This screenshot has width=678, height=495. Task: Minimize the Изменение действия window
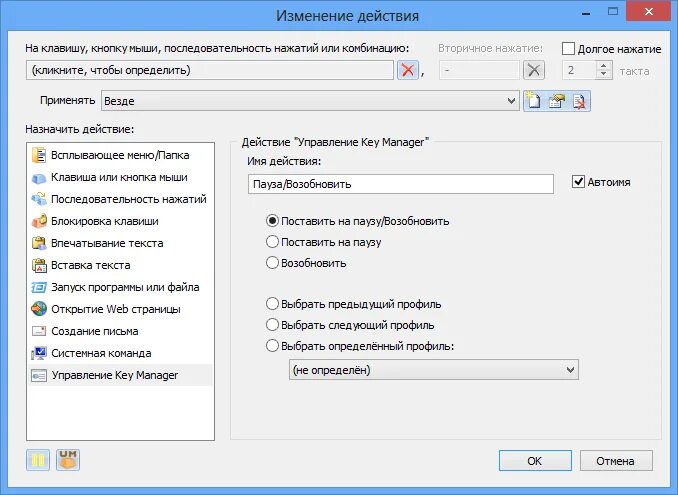[x=586, y=13]
